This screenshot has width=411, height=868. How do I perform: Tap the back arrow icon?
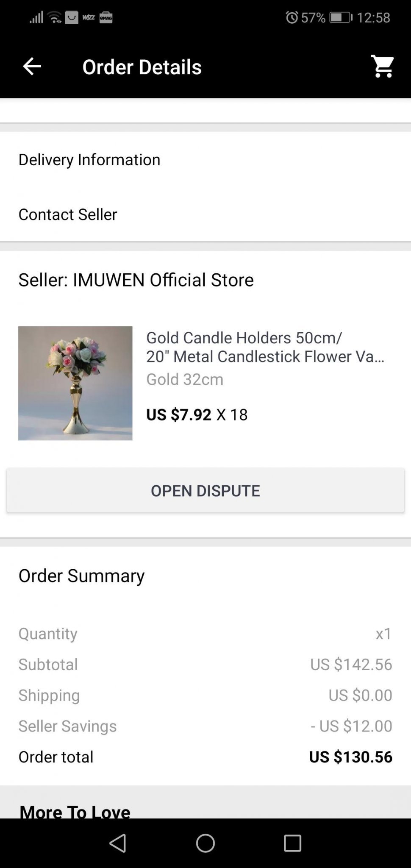[32, 67]
